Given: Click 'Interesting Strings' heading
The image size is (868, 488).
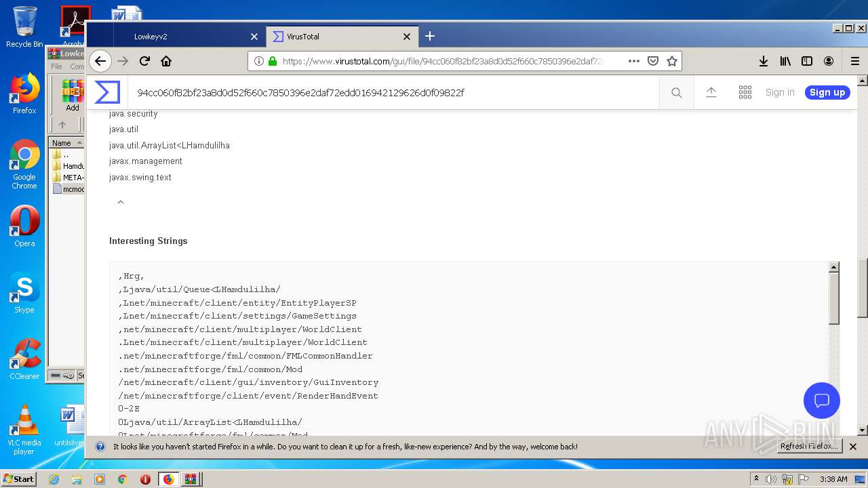Looking at the screenshot, I should pyautogui.click(x=149, y=241).
